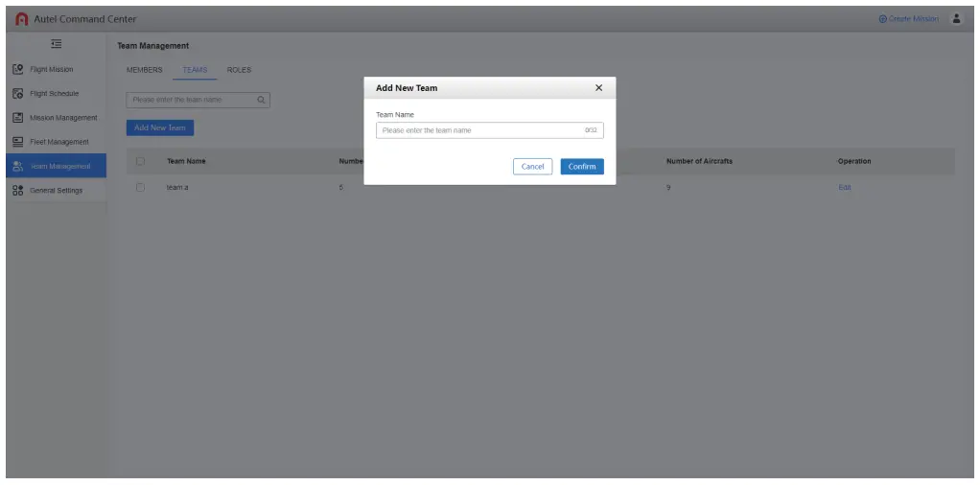Screen dimensions: 980x485
Task: Click the Operation column header
Action: (x=854, y=161)
